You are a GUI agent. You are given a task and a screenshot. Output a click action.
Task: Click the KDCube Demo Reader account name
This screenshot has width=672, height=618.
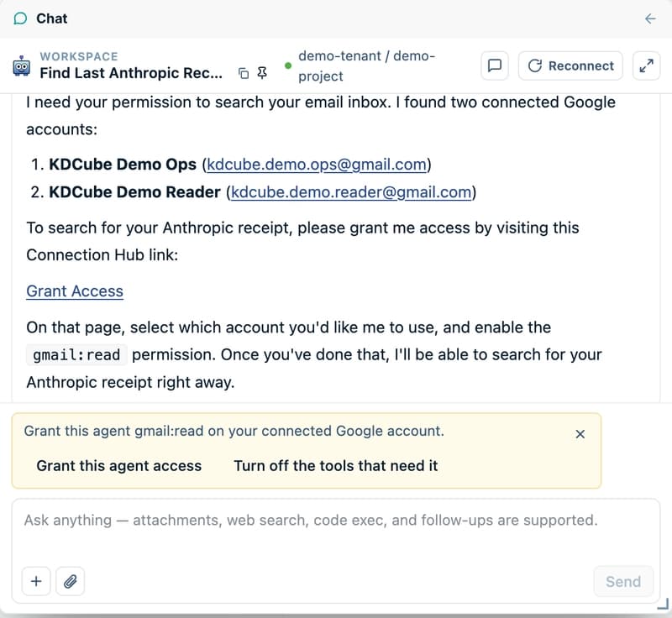134,192
